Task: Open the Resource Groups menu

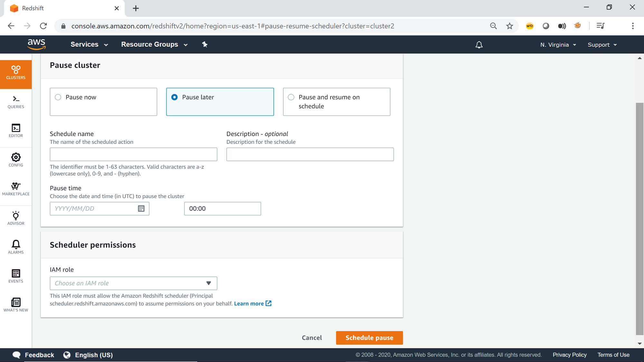Action: 154,44
